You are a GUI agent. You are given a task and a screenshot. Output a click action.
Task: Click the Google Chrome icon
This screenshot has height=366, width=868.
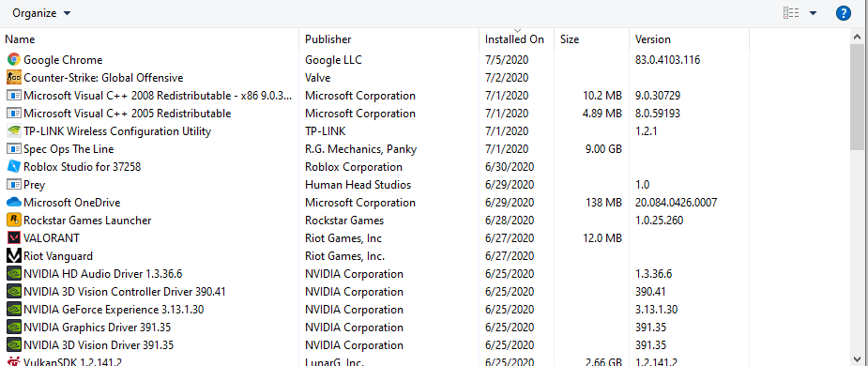point(14,60)
